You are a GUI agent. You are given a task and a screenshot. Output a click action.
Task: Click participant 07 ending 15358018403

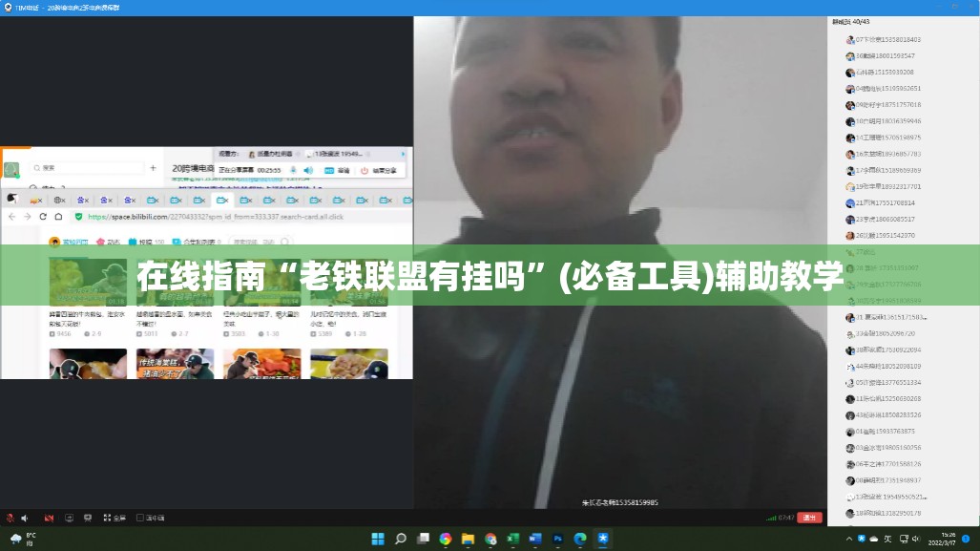point(883,39)
